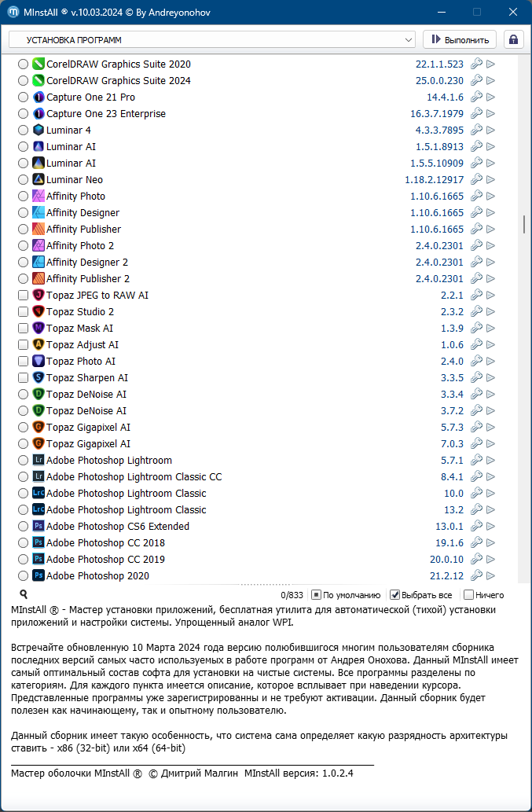Image resolution: width=532 pixels, height=812 pixels.
Task: Toggle the "По умолчанию" checkbox
Action: pyautogui.click(x=317, y=595)
